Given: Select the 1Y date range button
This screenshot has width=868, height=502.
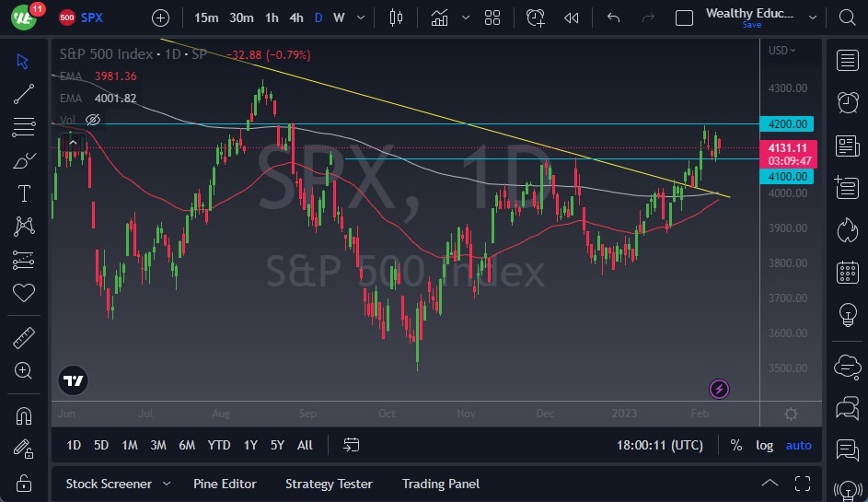Looking at the screenshot, I should tap(249, 445).
